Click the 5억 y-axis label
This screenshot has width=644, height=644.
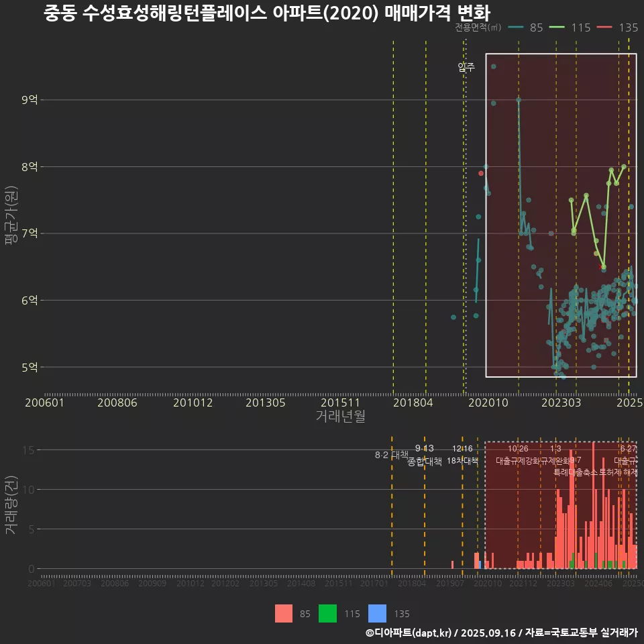tap(30, 367)
